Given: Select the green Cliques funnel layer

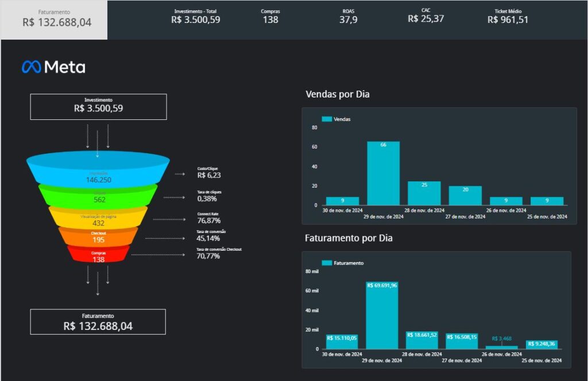Looking at the screenshot, I should click(98, 196).
